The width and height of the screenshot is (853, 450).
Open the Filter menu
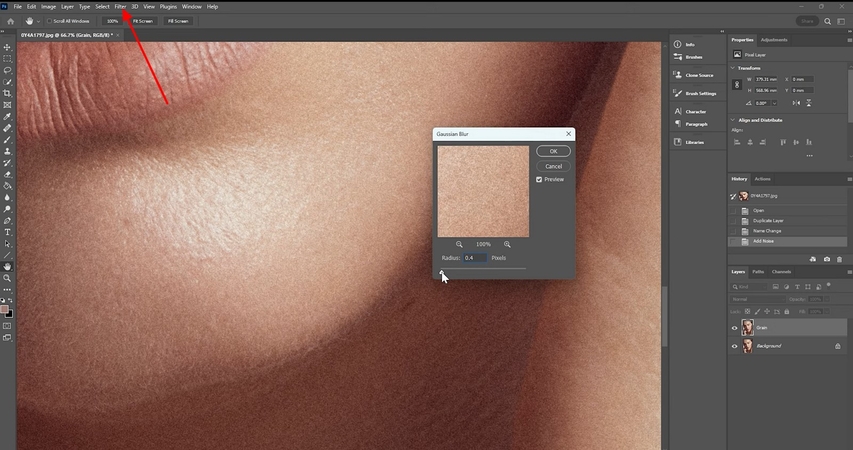pyautogui.click(x=120, y=7)
